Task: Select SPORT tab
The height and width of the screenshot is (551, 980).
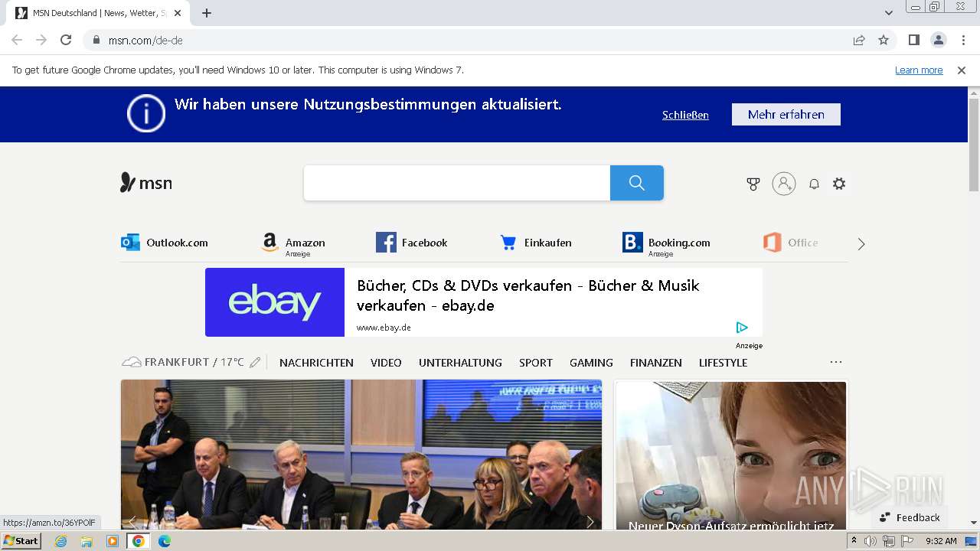Action: [536, 363]
